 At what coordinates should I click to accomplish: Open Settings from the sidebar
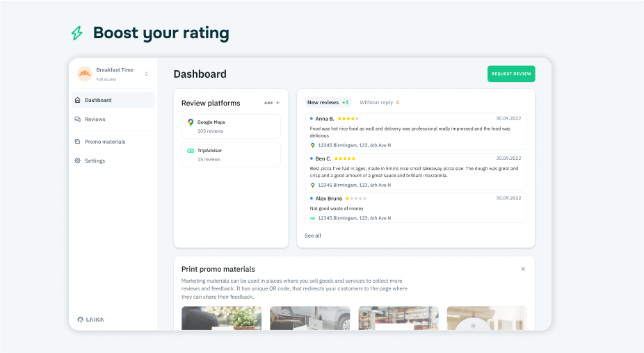(95, 161)
